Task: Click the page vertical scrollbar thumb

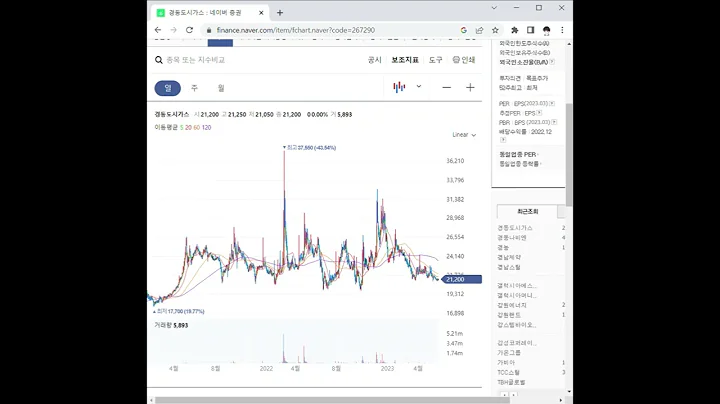Action: [x=569, y=154]
